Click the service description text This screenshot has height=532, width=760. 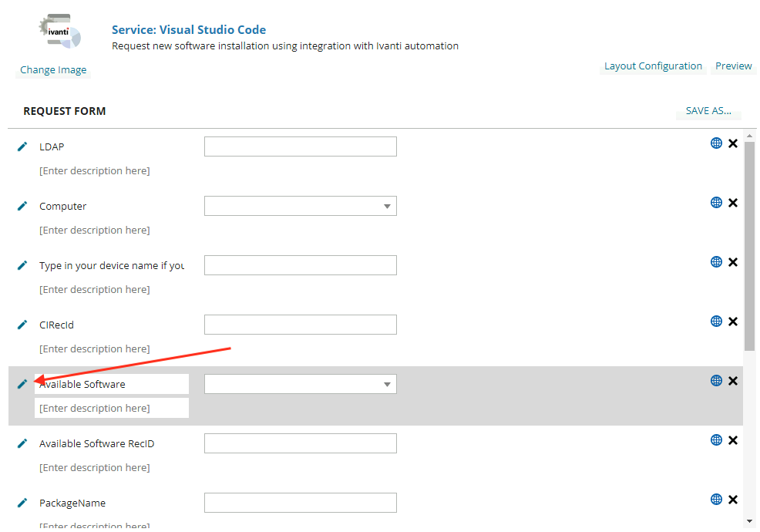(x=285, y=46)
